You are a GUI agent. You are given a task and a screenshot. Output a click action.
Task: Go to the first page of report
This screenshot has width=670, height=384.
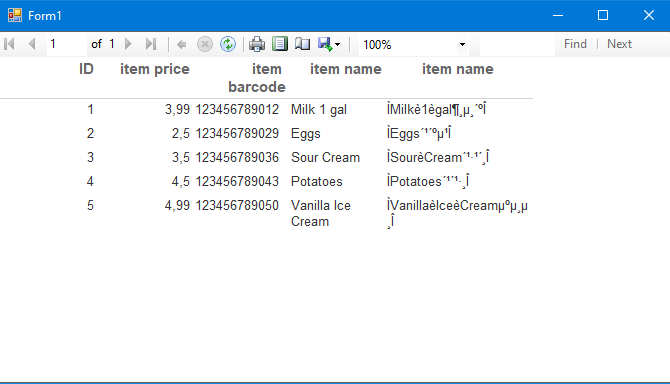point(9,44)
